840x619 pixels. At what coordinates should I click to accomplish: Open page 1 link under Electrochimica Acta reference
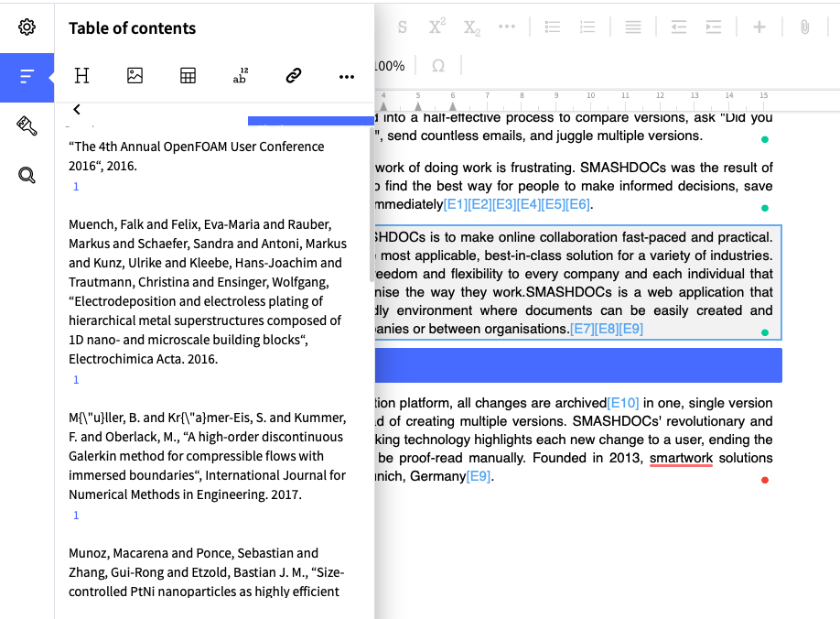coord(76,380)
